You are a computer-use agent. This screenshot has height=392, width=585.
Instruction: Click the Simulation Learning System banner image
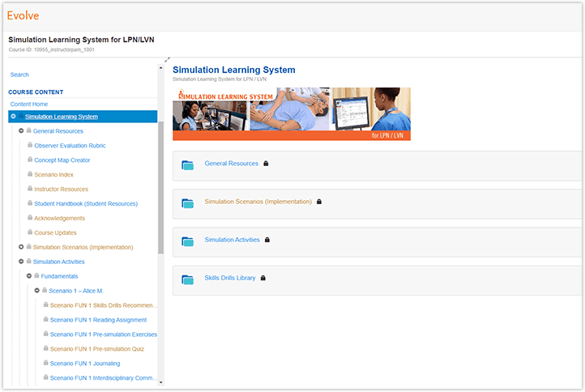292,113
